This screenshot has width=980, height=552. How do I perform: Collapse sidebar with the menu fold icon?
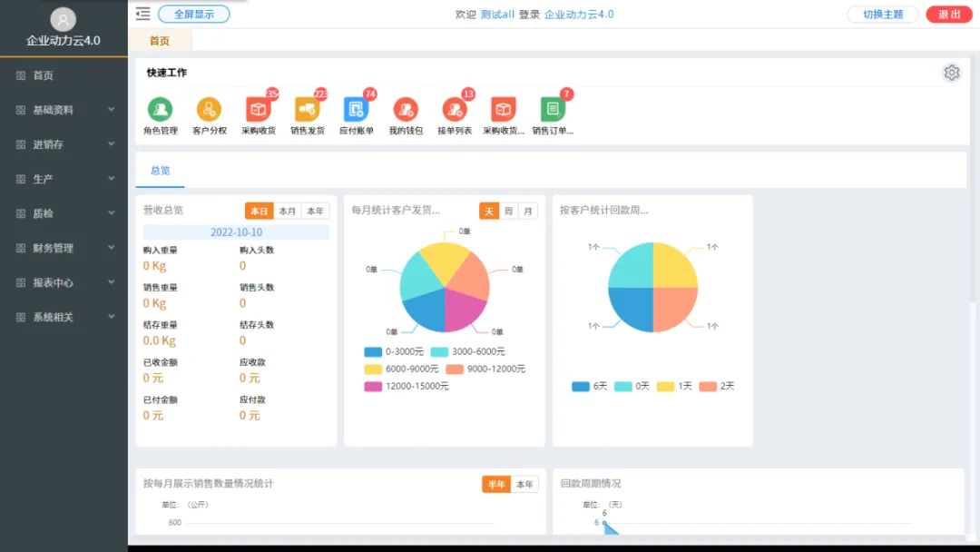pyautogui.click(x=142, y=14)
